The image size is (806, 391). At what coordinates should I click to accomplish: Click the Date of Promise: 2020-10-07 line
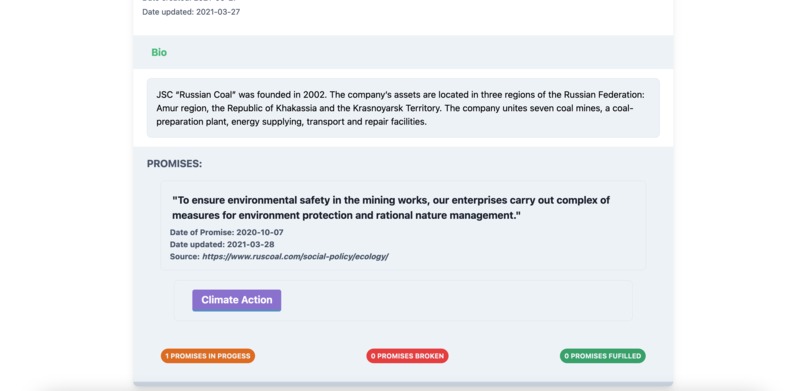(x=227, y=232)
